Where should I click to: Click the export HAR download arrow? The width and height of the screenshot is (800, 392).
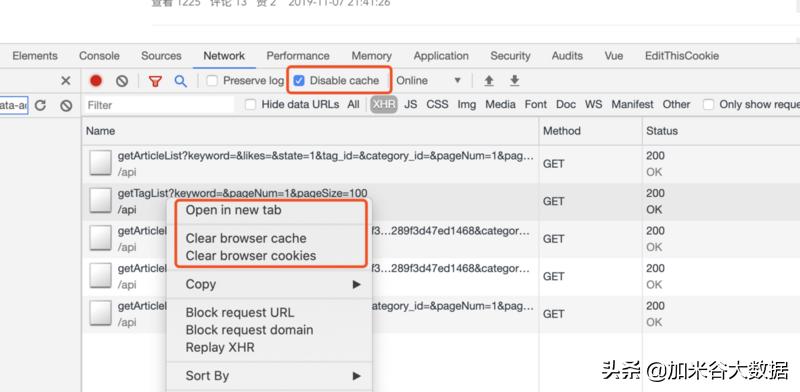coord(515,81)
